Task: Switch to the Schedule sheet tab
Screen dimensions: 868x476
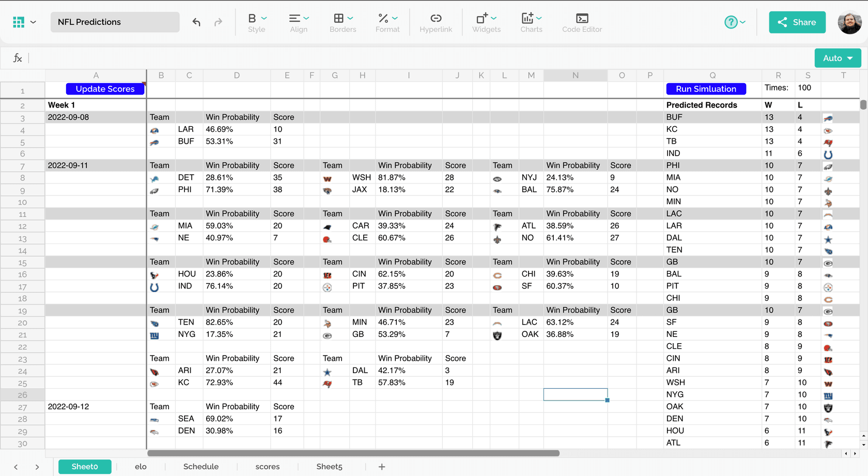Action: [x=201, y=467]
